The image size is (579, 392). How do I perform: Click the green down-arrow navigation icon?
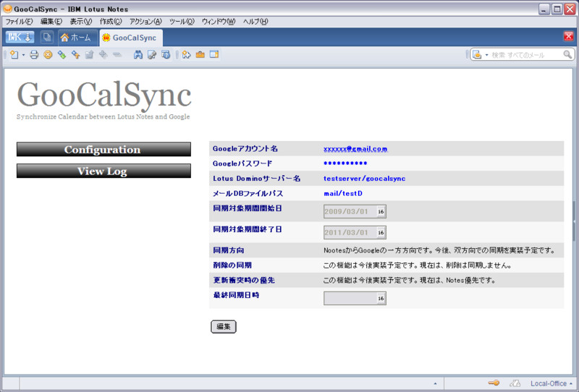(62, 55)
